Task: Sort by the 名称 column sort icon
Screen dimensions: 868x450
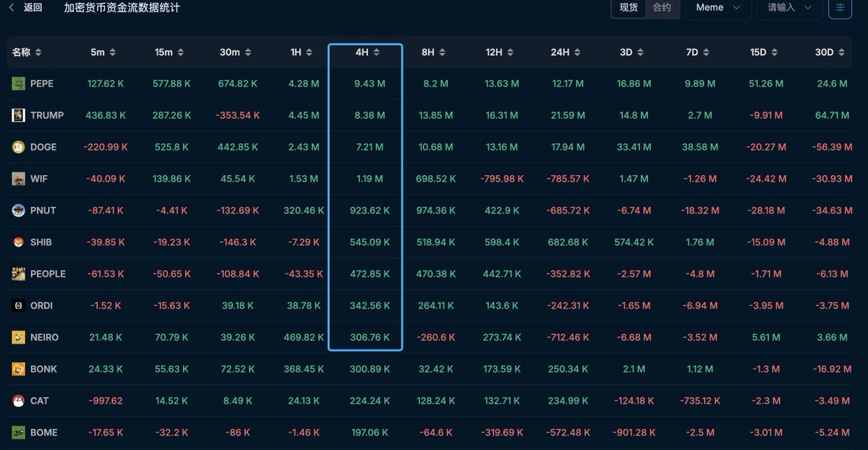Action: click(38, 53)
